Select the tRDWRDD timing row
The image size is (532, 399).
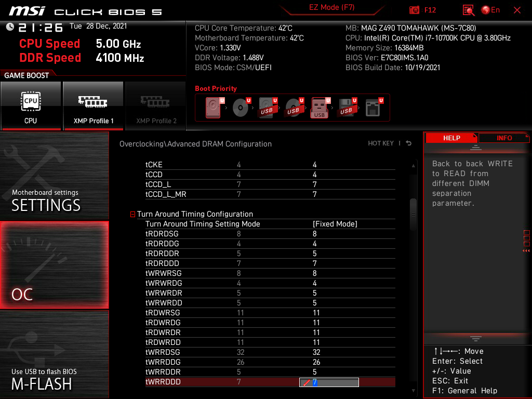270,342
